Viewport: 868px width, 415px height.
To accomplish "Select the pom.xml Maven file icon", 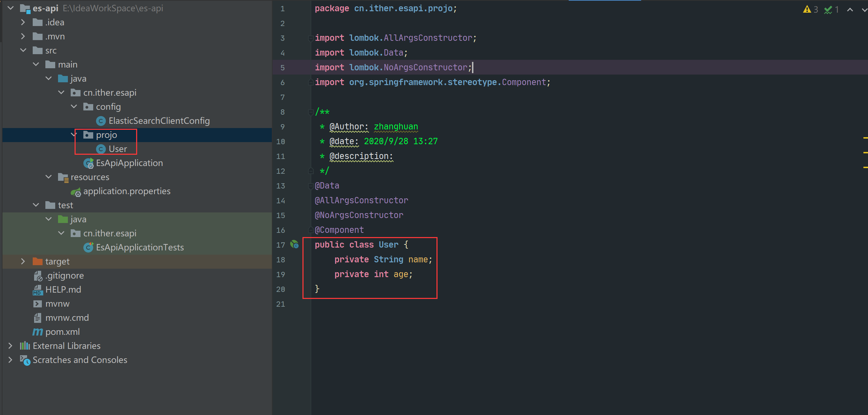I will pyautogui.click(x=37, y=332).
